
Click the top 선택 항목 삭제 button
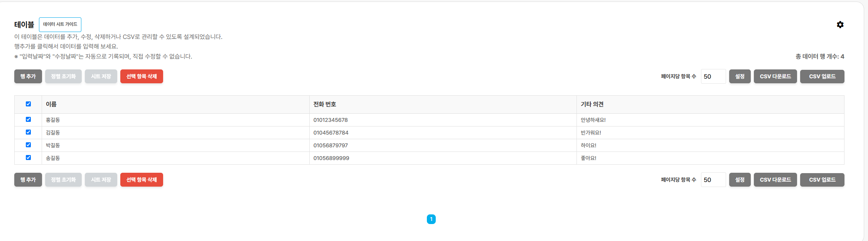coord(142,76)
